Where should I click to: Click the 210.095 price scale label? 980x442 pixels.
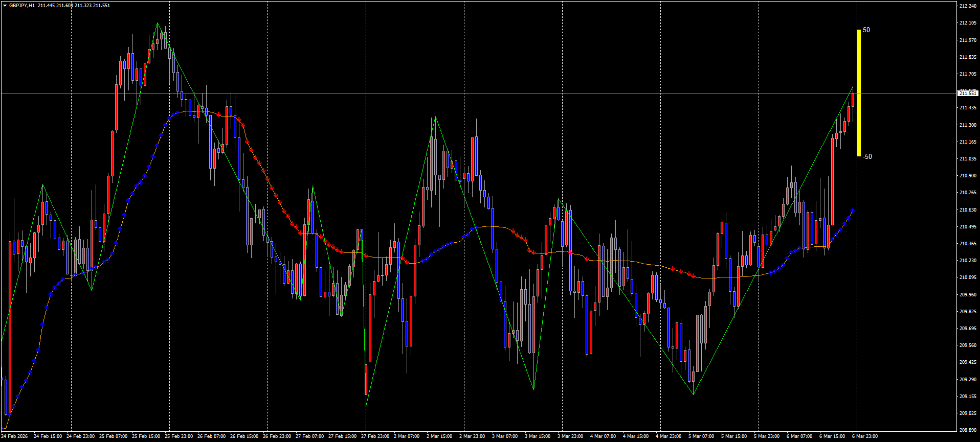(x=967, y=277)
